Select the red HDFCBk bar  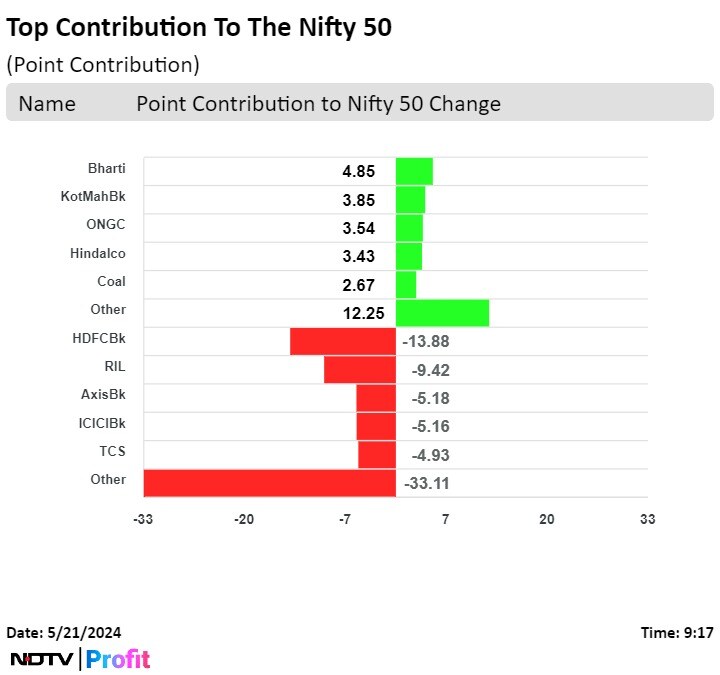(x=343, y=341)
